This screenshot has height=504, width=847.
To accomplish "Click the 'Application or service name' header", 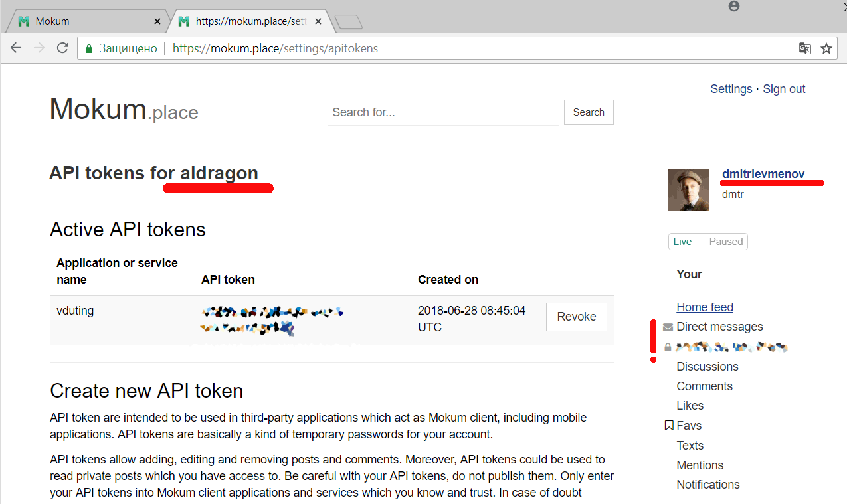I will coord(117,271).
